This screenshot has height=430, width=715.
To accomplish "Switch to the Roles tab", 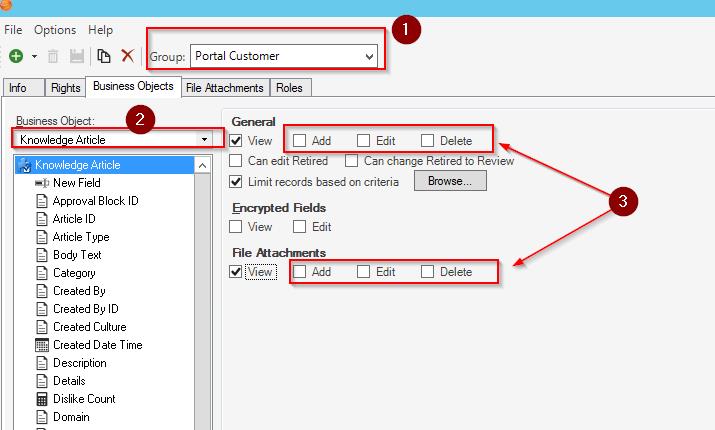I will 289,88.
